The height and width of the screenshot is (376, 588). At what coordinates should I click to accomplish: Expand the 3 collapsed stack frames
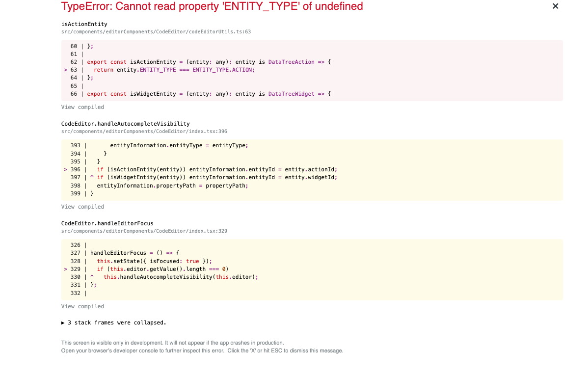[114, 322]
